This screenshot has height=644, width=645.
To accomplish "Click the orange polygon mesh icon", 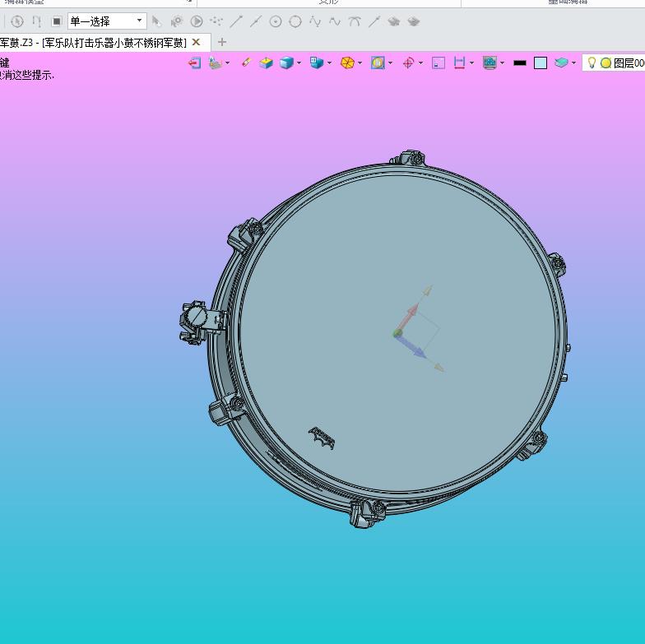I will pyautogui.click(x=347, y=63).
